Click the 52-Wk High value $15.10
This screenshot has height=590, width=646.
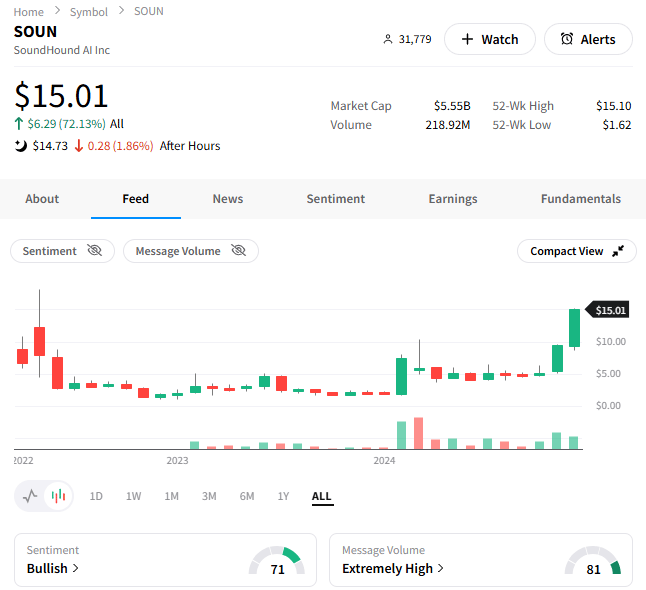(x=613, y=106)
